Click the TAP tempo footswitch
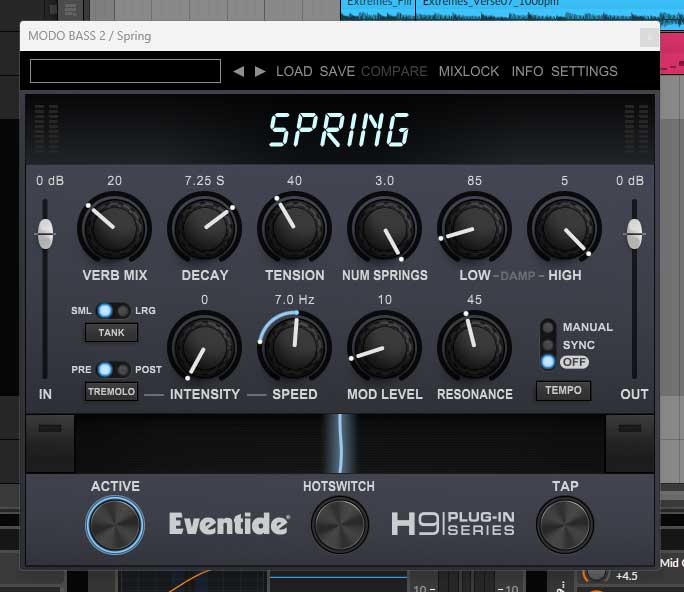684x592 pixels. (564, 525)
